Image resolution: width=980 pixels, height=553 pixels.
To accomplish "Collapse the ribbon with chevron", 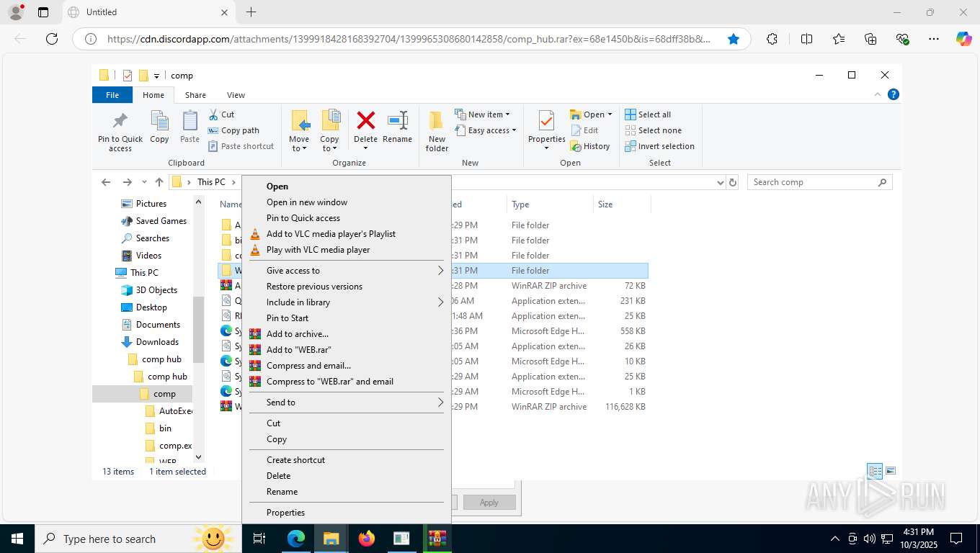I will 878,94.
